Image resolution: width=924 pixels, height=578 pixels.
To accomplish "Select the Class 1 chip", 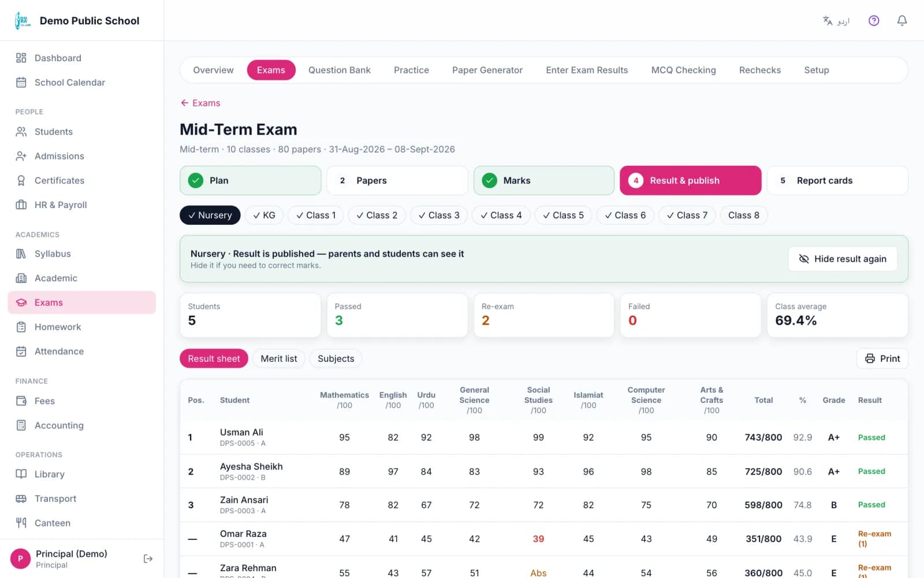I will coord(316,215).
